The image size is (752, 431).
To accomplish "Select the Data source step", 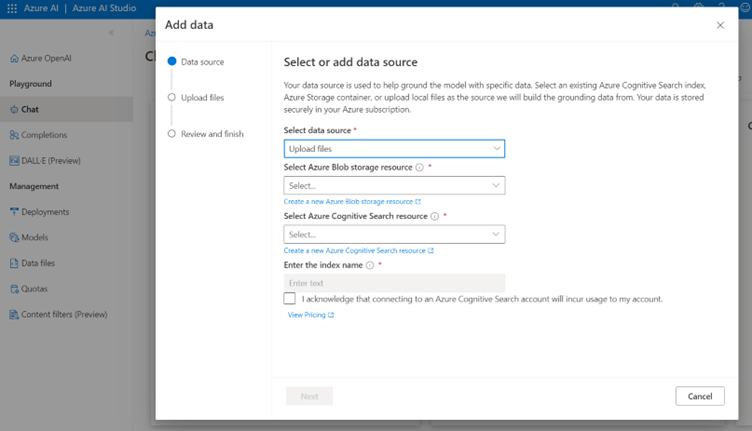I will (x=196, y=62).
